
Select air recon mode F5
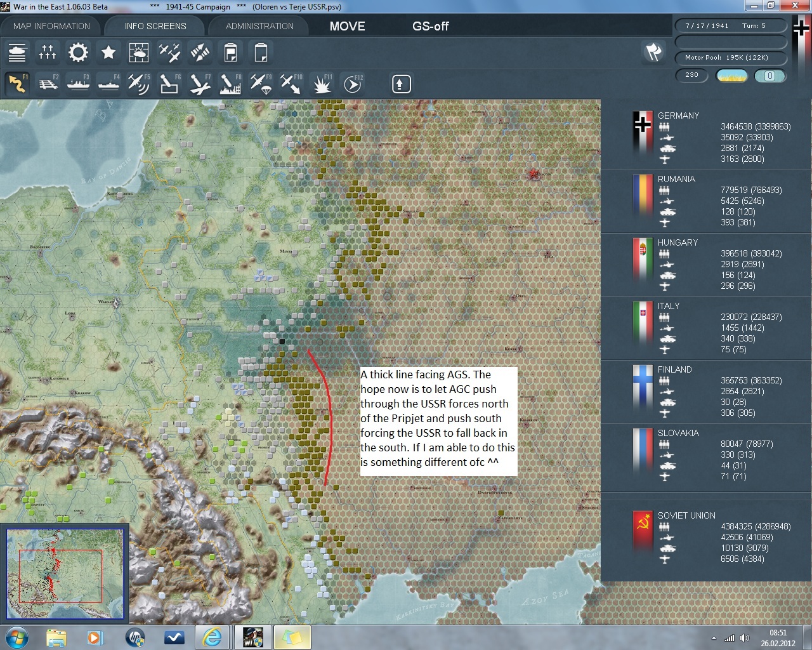click(138, 84)
